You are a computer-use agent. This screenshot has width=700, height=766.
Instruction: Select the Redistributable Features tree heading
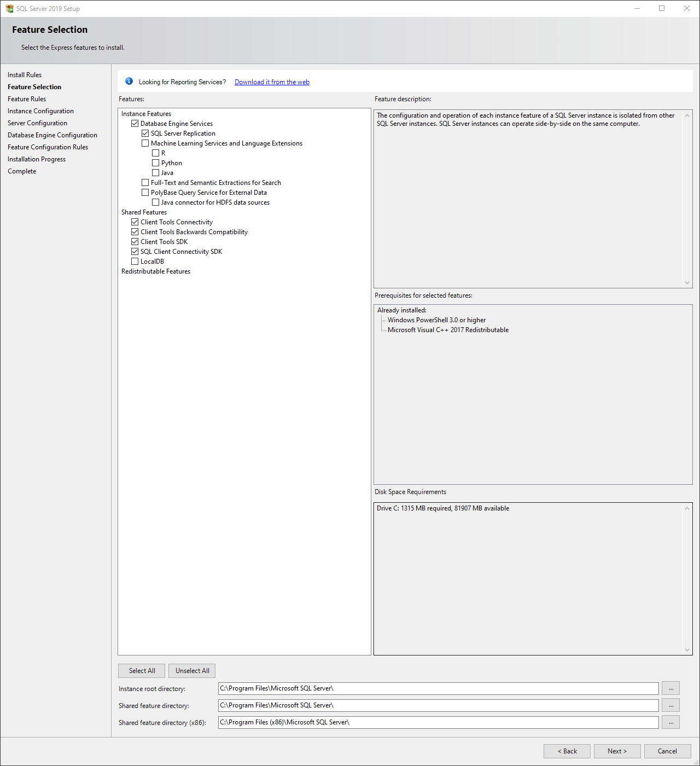click(x=156, y=271)
